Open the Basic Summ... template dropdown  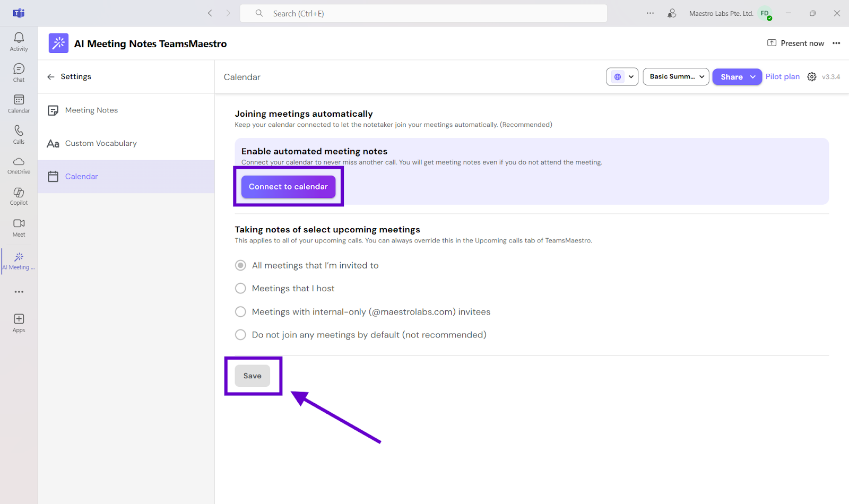click(x=676, y=77)
